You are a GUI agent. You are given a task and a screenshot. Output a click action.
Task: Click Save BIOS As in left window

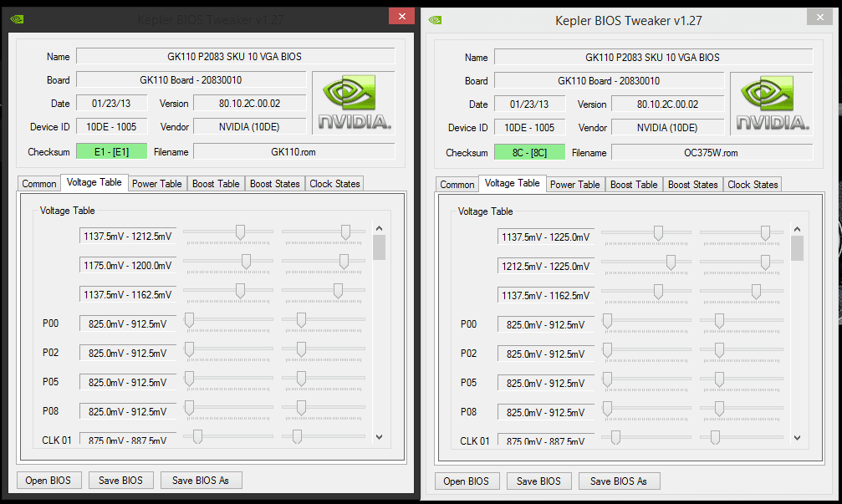(201, 481)
